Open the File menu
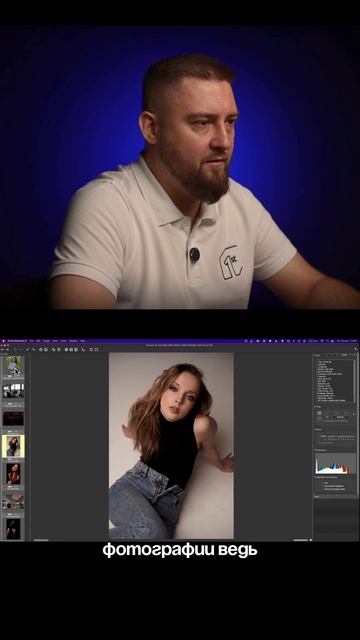360x640 pixels. tap(31, 341)
